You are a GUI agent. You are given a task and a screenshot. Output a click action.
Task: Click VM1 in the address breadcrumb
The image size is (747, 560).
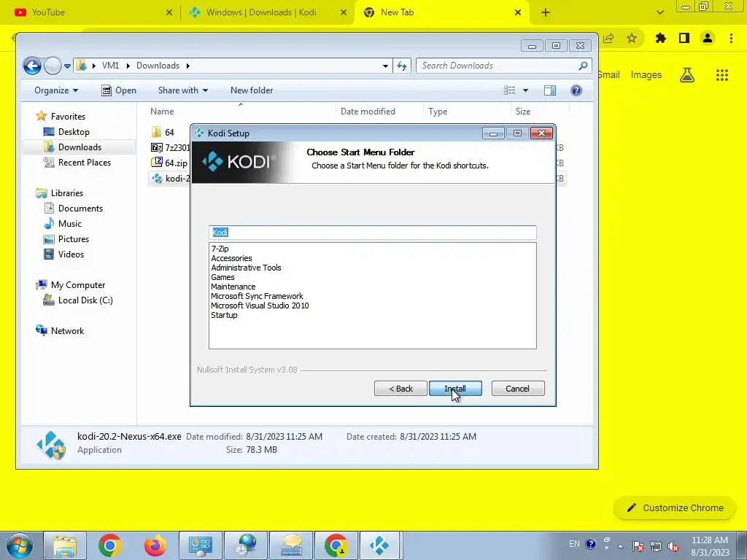point(111,66)
